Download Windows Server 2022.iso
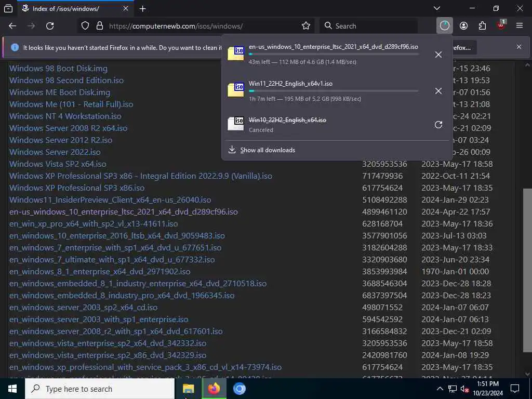Screen dimensions: 532x399 55,152
